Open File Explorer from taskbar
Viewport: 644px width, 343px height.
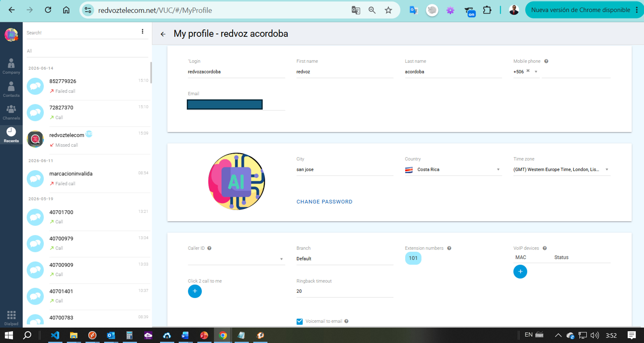[74, 335]
